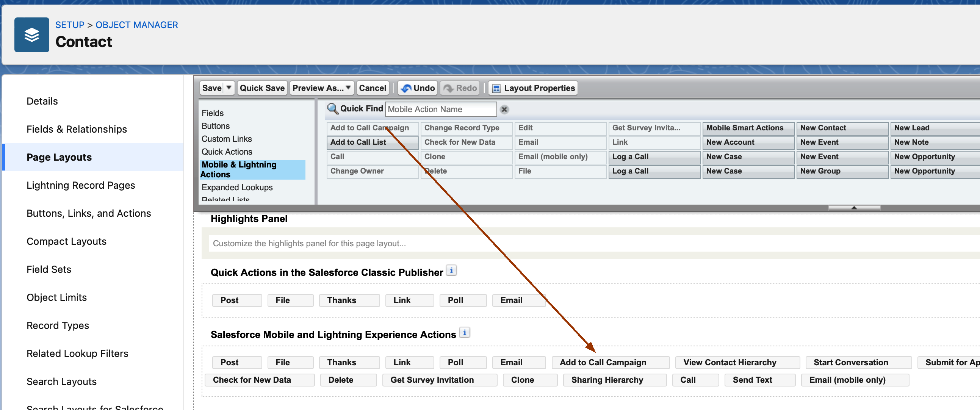Click the Save button

(x=212, y=88)
